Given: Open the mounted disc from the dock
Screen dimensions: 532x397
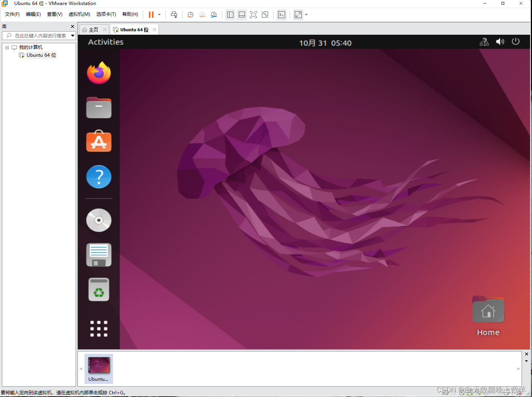Looking at the screenshot, I should click(x=99, y=220).
